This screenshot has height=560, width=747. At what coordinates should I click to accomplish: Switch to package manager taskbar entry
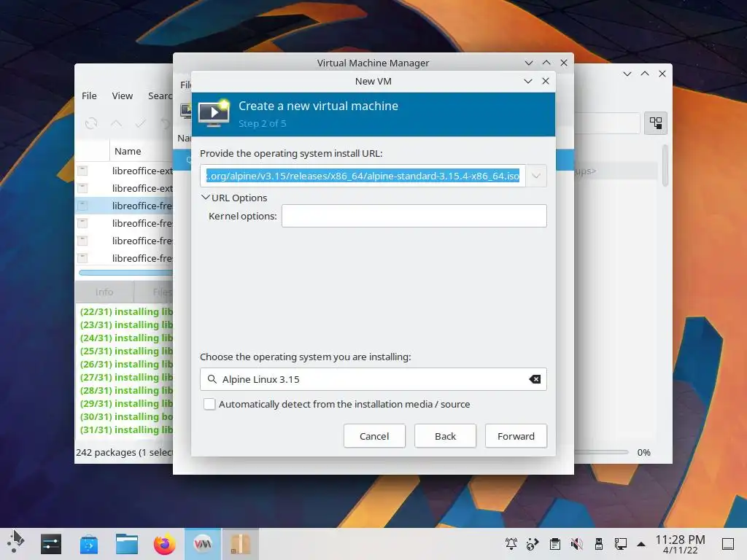(x=241, y=544)
